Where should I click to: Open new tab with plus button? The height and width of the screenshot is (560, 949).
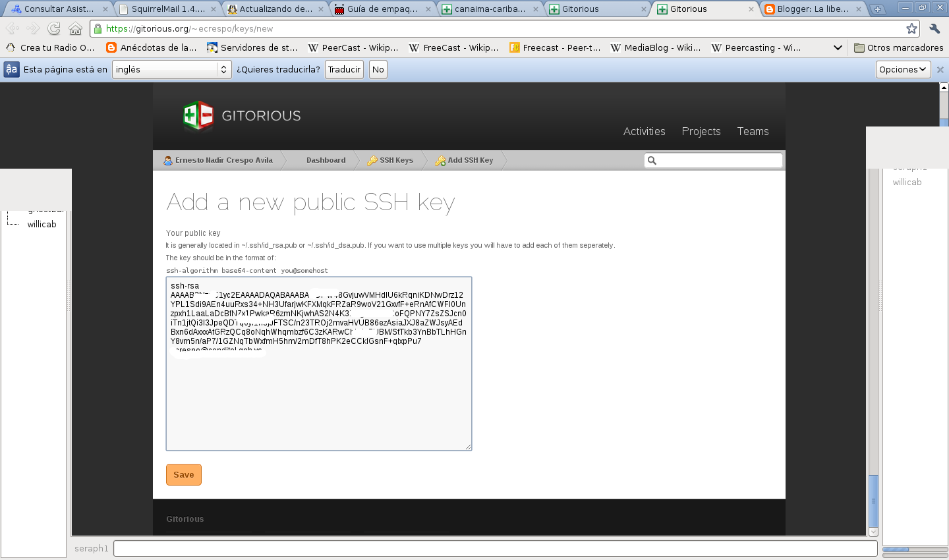point(877,9)
